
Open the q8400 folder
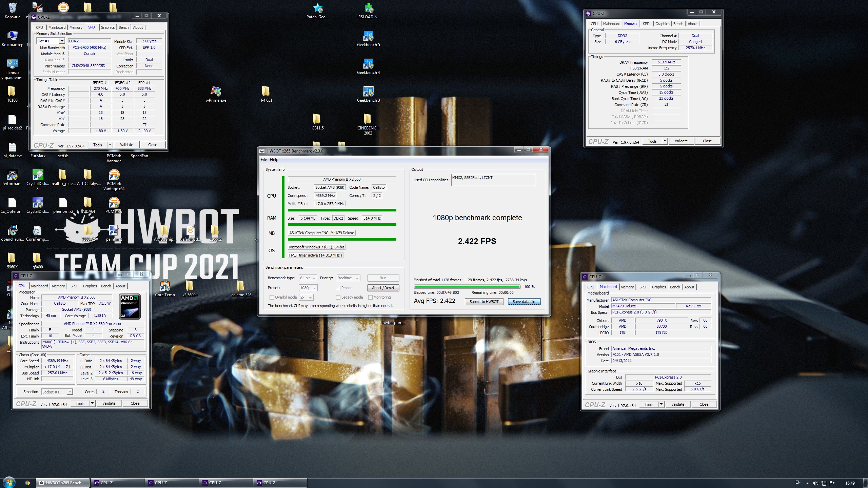click(x=38, y=261)
